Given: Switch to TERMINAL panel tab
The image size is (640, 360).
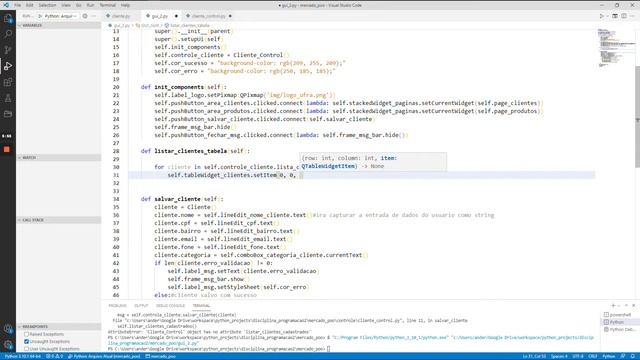Looking at the screenshot, I should 201,306.
